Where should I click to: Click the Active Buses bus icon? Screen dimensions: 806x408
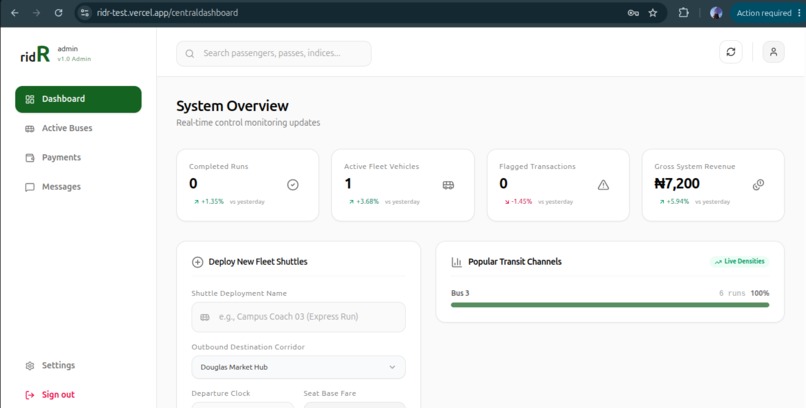click(30, 128)
